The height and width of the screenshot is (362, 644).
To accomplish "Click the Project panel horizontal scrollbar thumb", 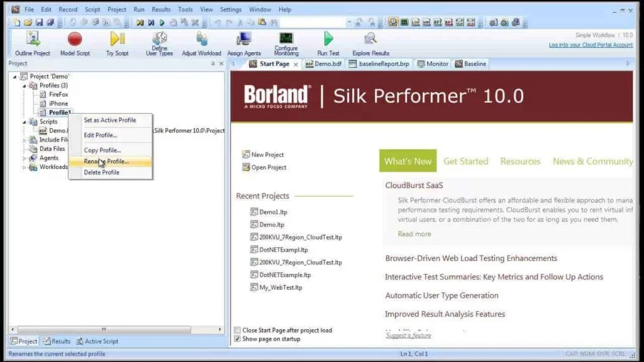I will [x=104, y=329].
